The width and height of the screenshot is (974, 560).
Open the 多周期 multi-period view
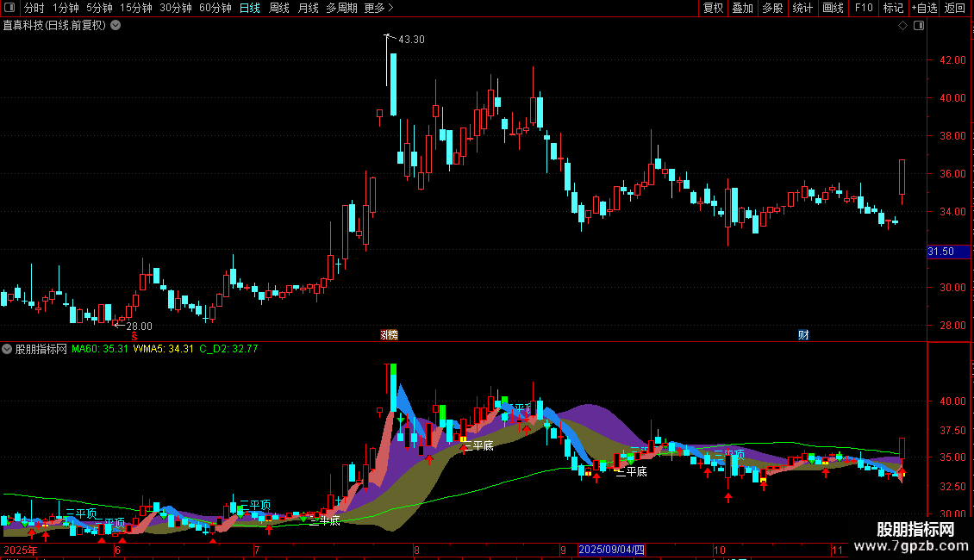(341, 8)
